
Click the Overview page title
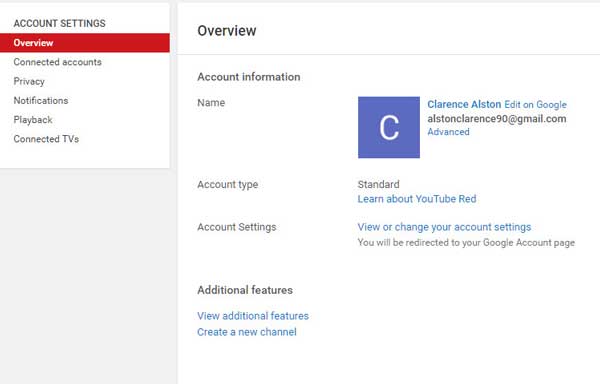(227, 31)
